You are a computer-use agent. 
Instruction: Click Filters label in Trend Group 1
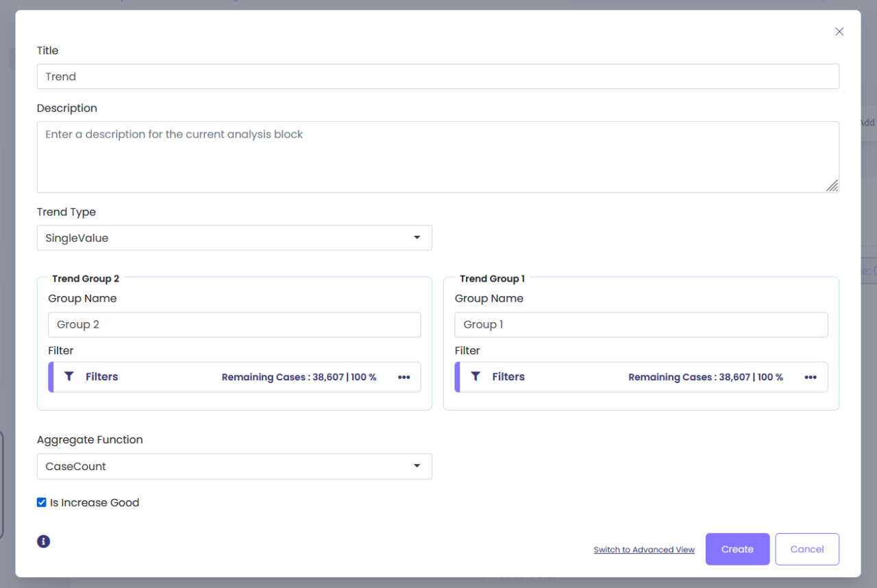(x=508, y=376)
